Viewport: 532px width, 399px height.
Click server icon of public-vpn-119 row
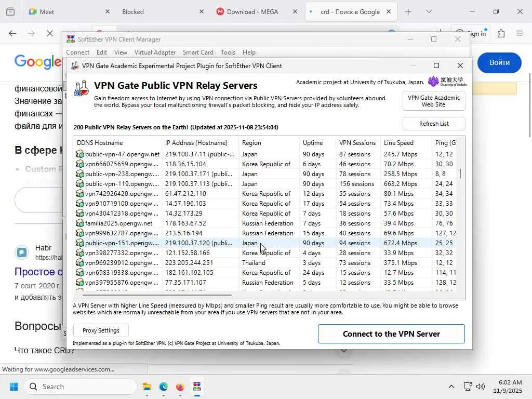pos(79,183)
